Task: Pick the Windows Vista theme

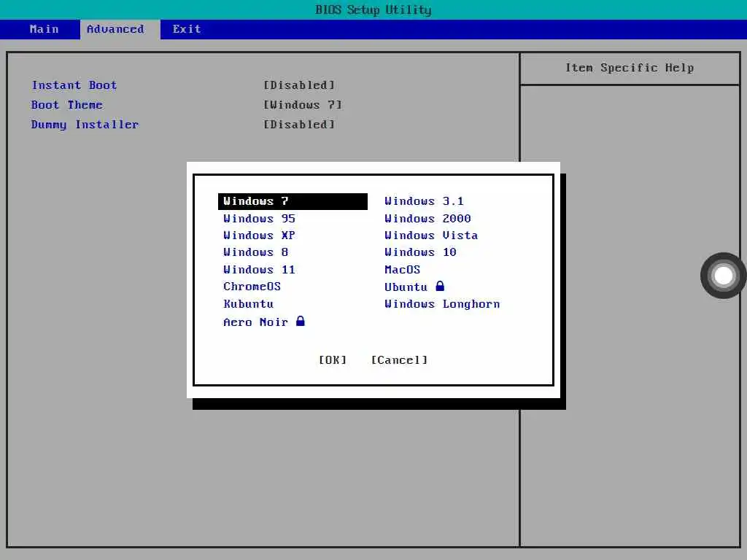Action: click(x=431, y=236)
